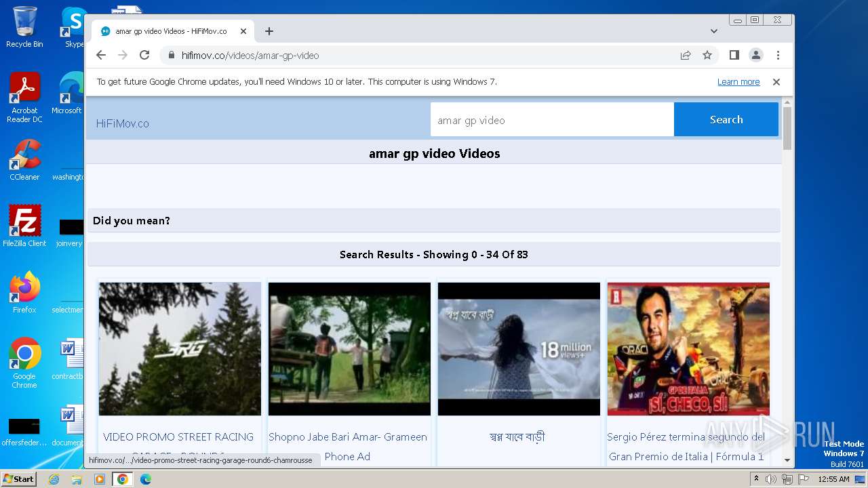
Task: Click the volume speaker tray icon
Action: click(x=772, y=479)
